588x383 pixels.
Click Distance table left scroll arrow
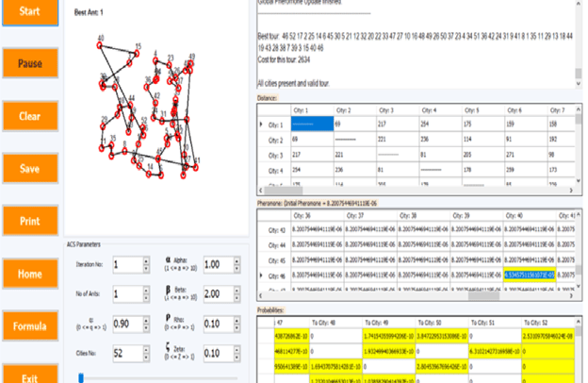pos(261,191)
